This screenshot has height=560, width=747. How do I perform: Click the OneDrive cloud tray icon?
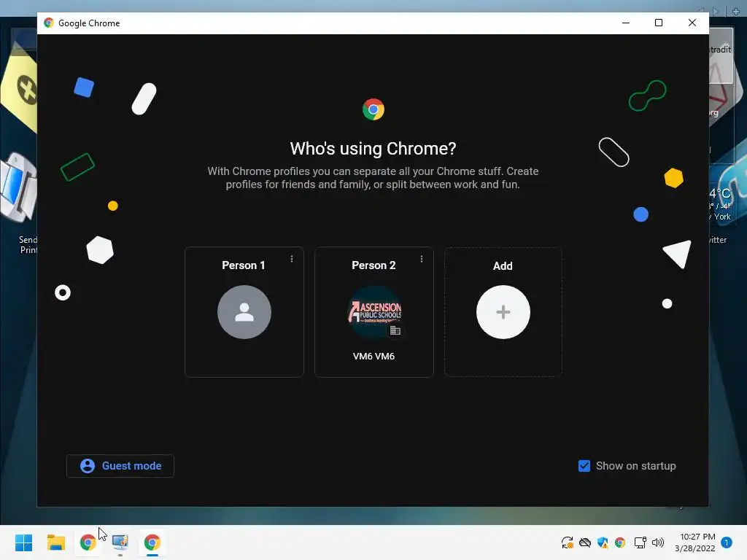coord(585,542)
